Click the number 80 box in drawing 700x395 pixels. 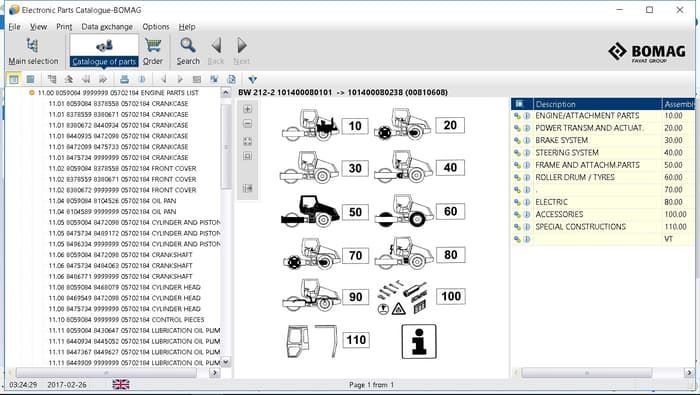click(450, 255)
